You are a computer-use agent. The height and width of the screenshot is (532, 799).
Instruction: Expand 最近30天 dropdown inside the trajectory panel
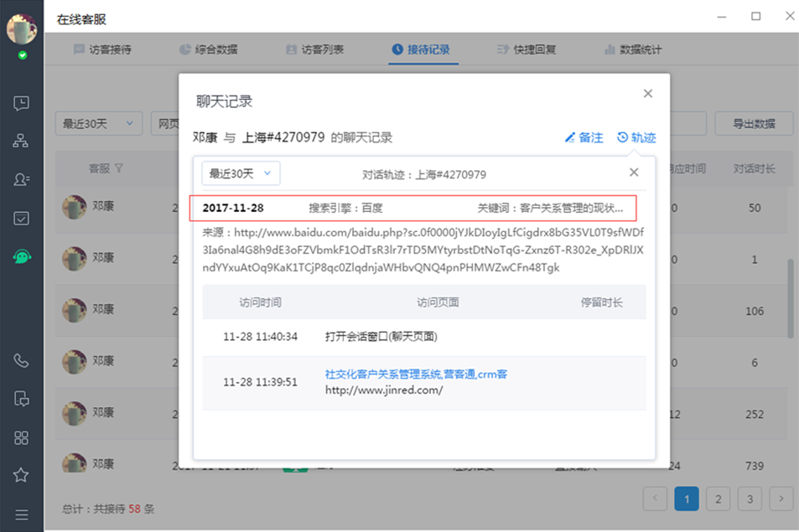click(241, 173)
